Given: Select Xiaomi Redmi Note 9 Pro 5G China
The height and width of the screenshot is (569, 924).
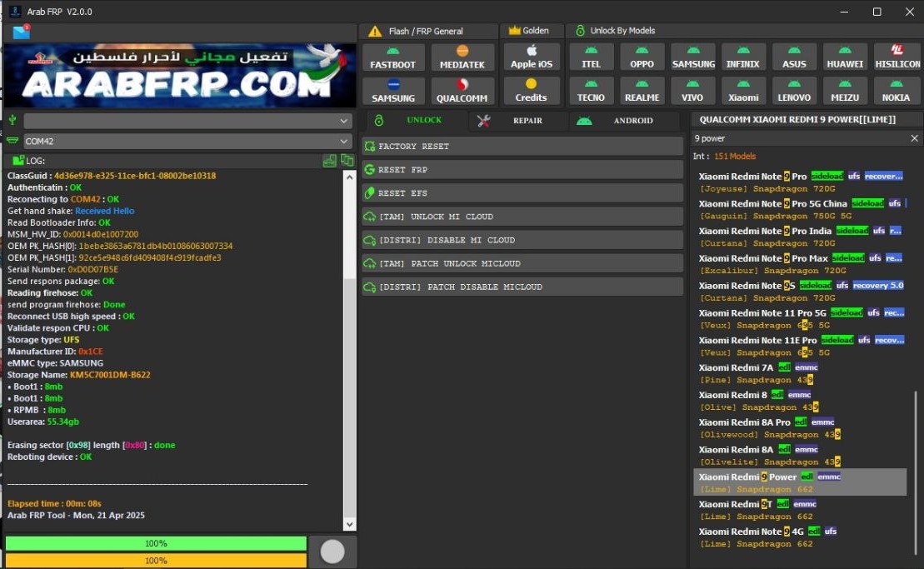Looking at the screenshot, I should pos(800,210).
